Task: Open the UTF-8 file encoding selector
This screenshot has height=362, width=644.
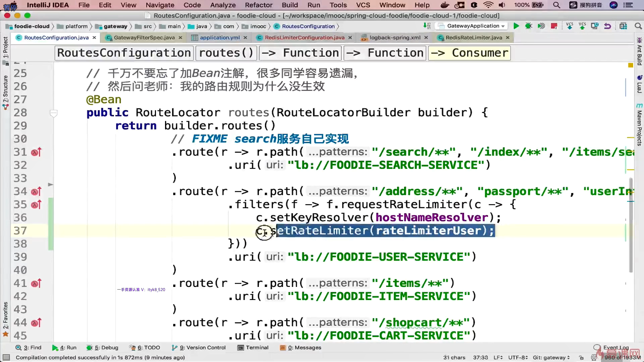Action: (x=519, y=358)
